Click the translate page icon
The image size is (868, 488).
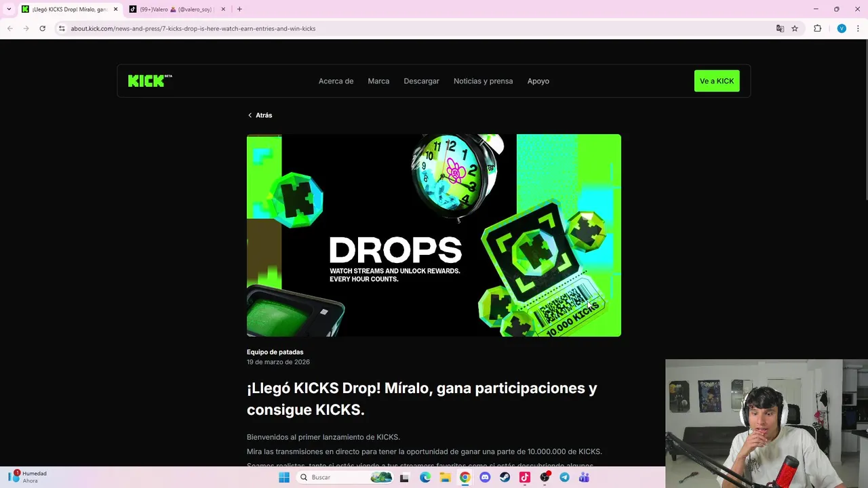780,28
